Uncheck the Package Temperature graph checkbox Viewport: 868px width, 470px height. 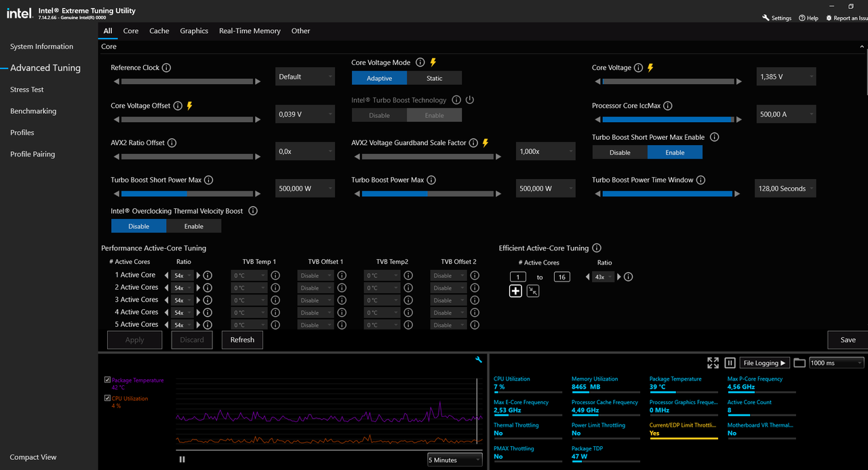pos(108,380)
